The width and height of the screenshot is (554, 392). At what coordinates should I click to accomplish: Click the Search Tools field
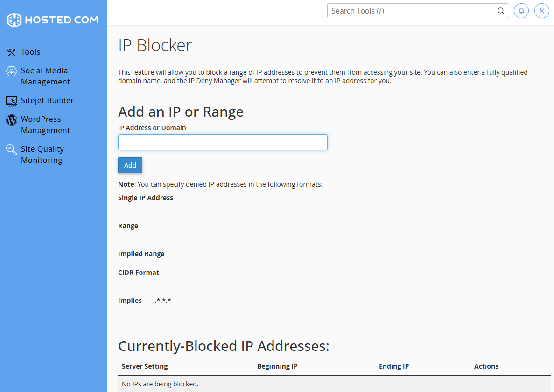tap(411, 10)
